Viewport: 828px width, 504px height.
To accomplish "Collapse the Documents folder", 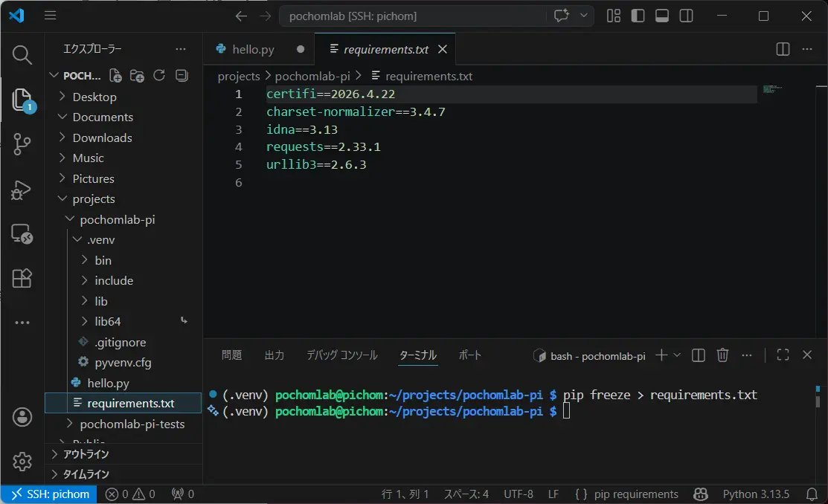I will point(103,117).
